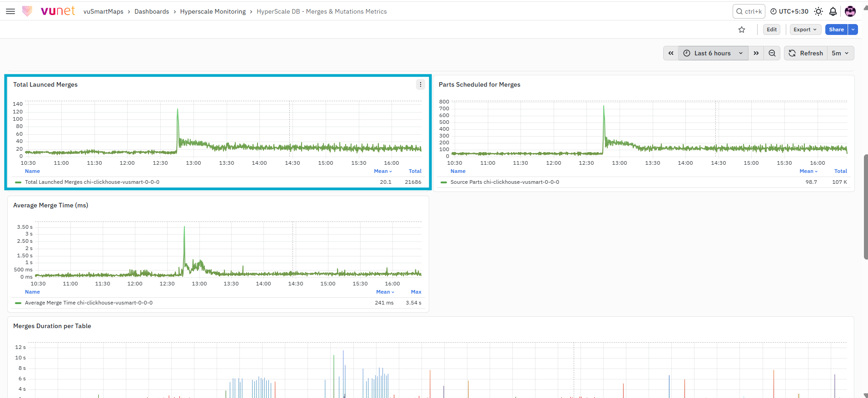868x398 pixels.
Task: Zoom out the time range
Action: [x=772, y=53]
